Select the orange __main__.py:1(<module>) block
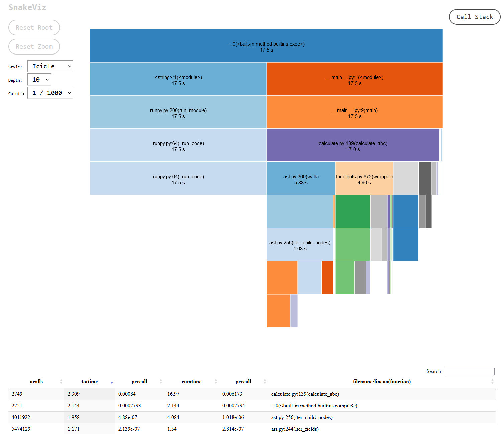Screen dimensions: 504x434 [355, 79]
